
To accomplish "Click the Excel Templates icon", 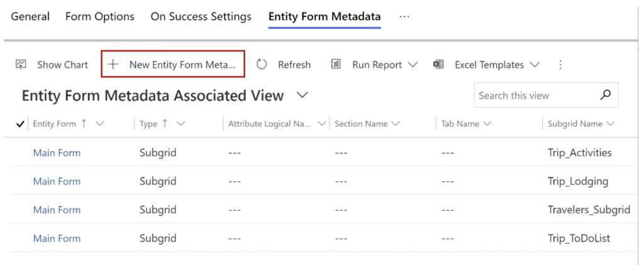I will (x=438, y=65).
